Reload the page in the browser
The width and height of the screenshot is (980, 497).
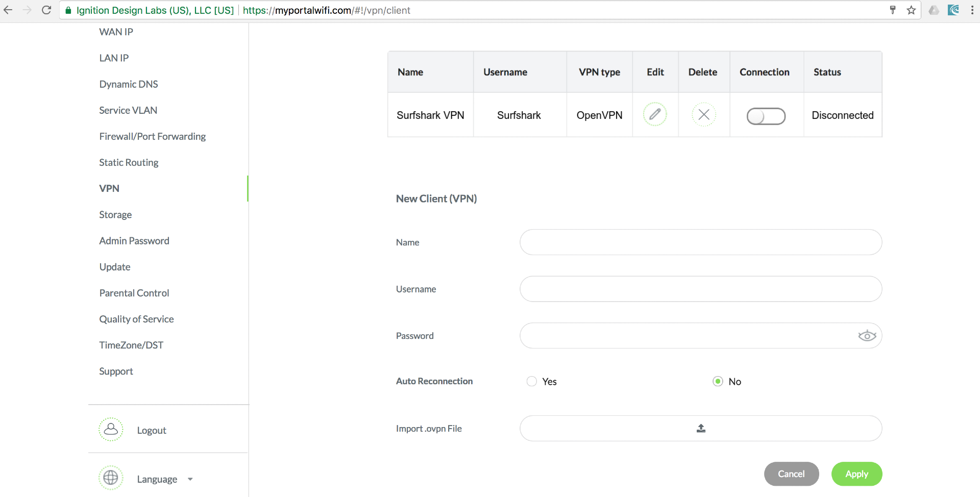[x=46, y=10]
